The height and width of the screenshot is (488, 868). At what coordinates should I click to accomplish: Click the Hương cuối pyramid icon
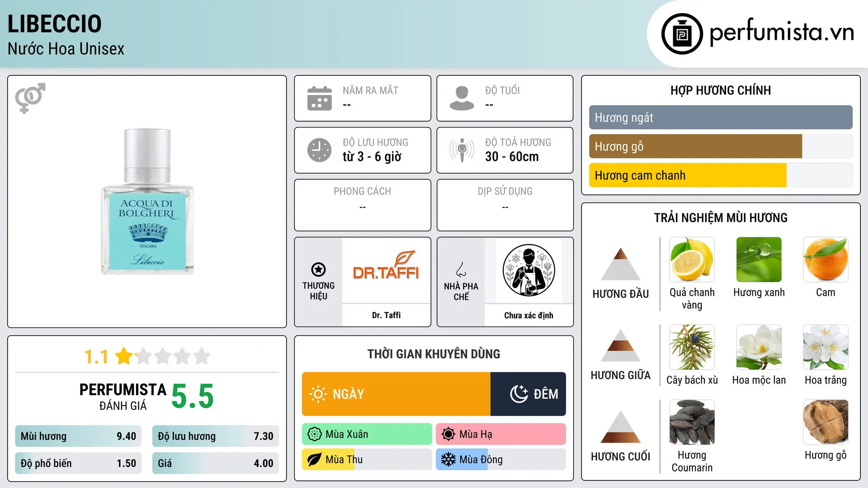click(x=620, y=427)
